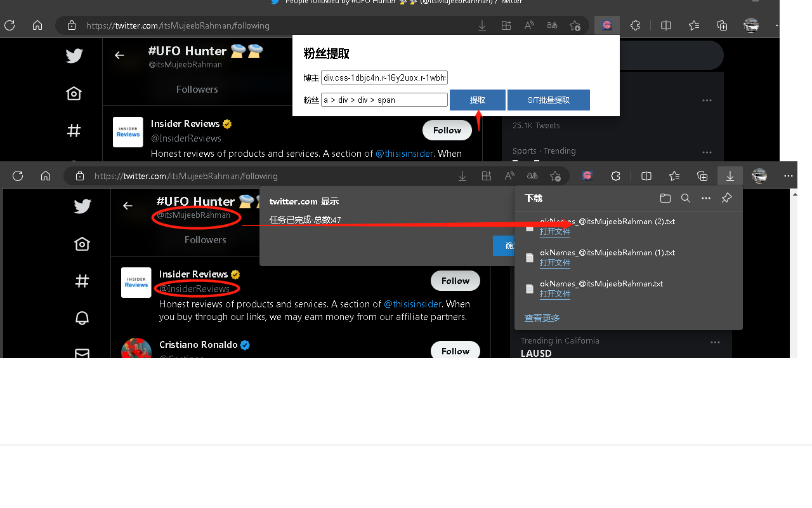
Task: Open the Twitter Home icon in lower page sidebar
Action: tap(82, 244)
